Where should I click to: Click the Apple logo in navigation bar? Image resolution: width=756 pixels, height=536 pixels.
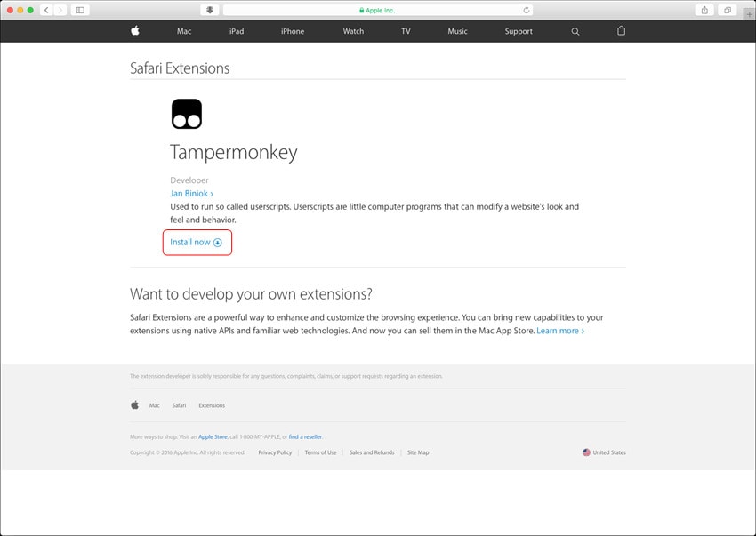point(135,31)
